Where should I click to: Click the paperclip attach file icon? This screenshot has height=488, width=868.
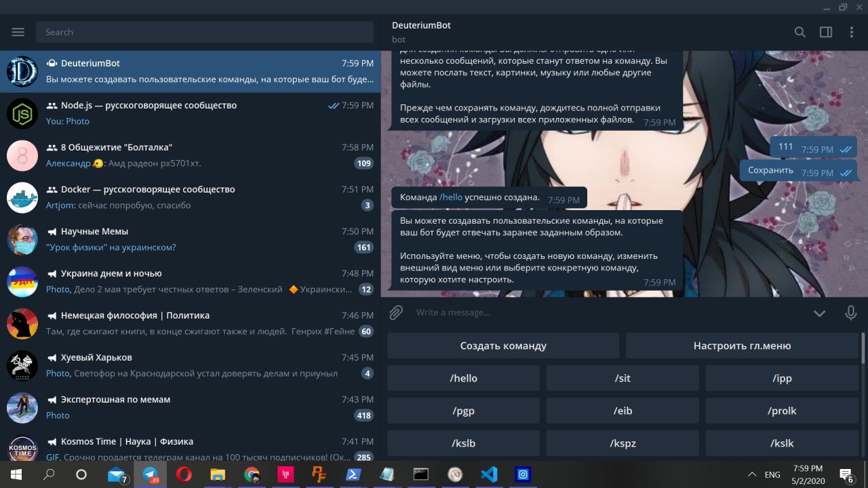point(396,312)
